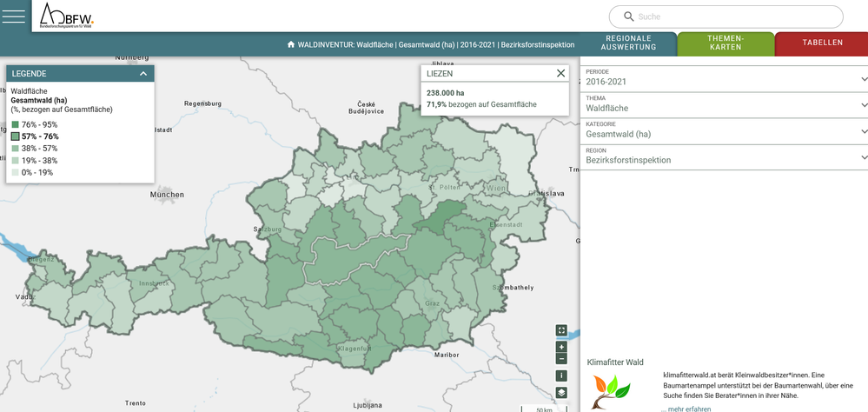The image size is (868, 412).
Task: Open the map layers selector
Action: coord(561,393)
